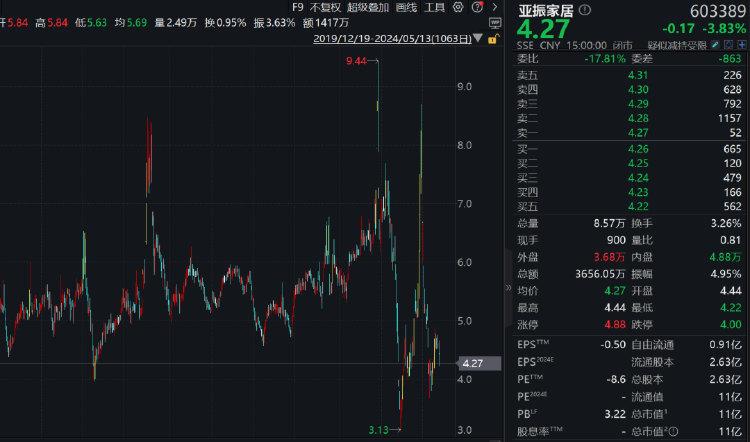Click the 委差 -863 value
This screenshot has height=442, width=750.
pyautogui.click(x=730, y=59)
